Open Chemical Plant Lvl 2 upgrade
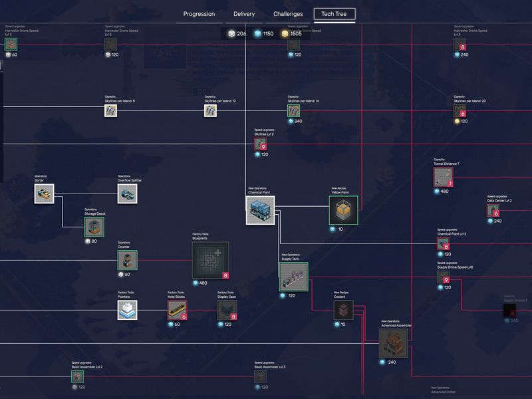Viewport: 532px width, 399px height. [x=443, y=243]
